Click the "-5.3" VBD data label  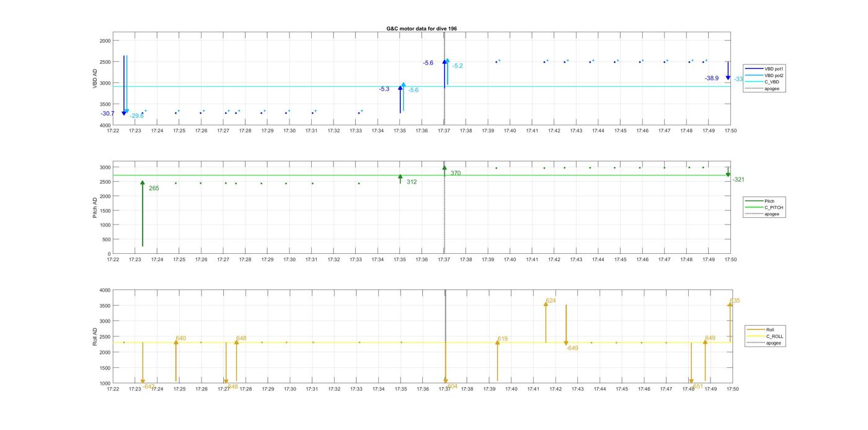(384, 89)
